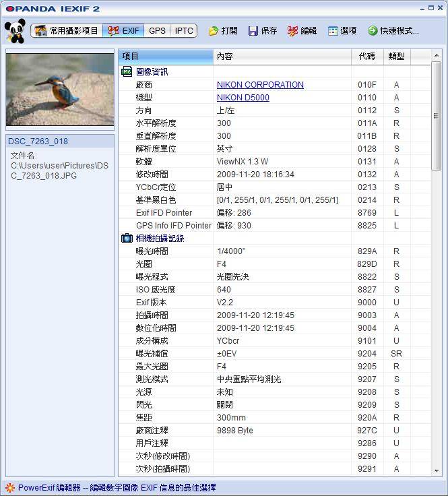Open the 選項 options button
The width and height of the screenshot is (448, 496).
click(342, 31)
